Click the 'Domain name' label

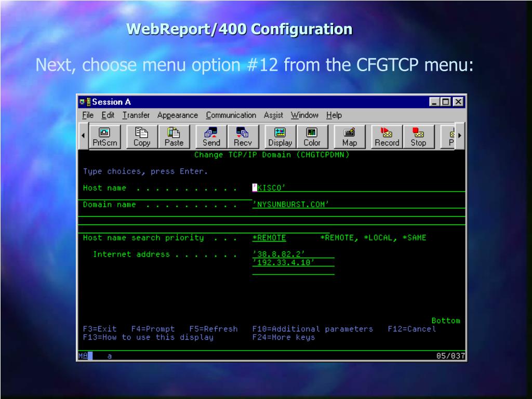(109, 205)
